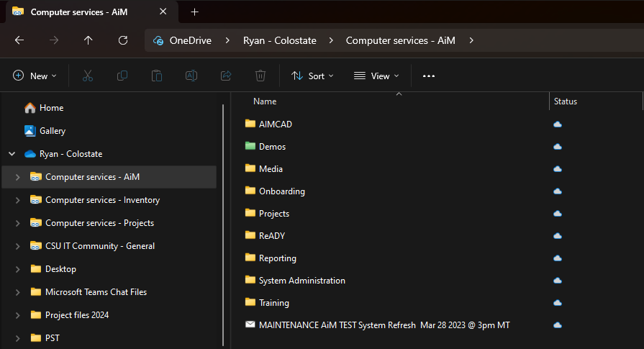Viewport: 644px width, 349px height.
Task: Click chevron after OneDrive in address bar
Action: [x=227, y=40]
